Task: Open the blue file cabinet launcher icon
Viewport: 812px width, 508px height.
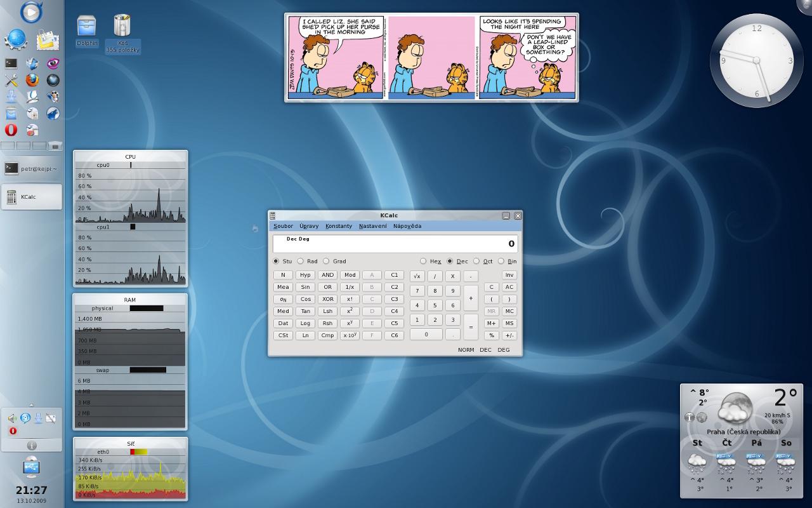Action: [11, 114]
